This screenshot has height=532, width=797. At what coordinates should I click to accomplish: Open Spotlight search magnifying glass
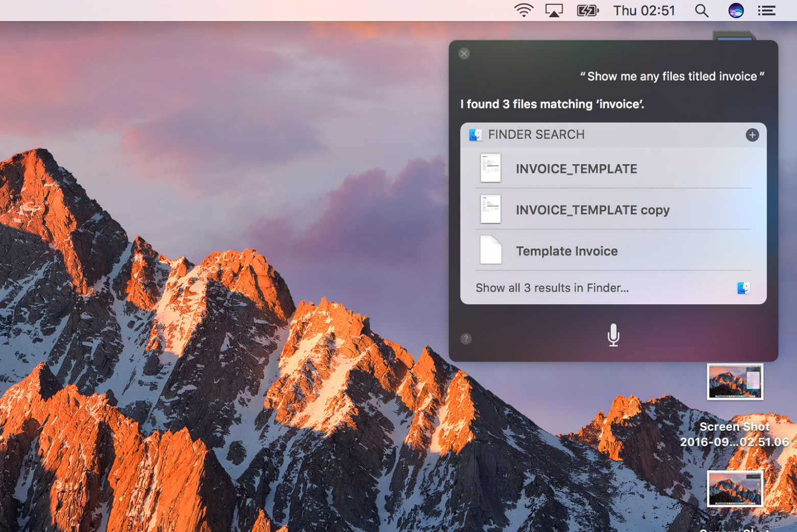701,10
